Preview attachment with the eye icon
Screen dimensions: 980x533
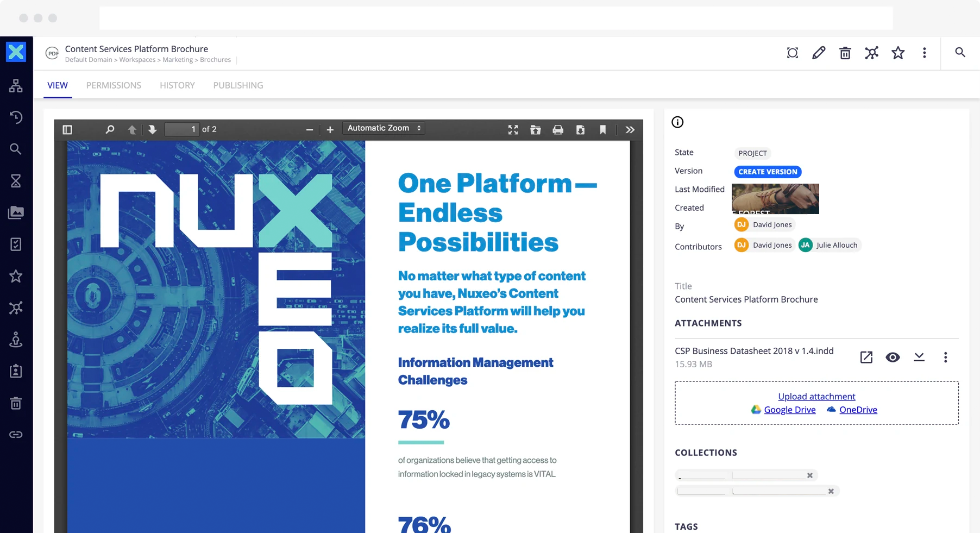[x=892, y=357]
